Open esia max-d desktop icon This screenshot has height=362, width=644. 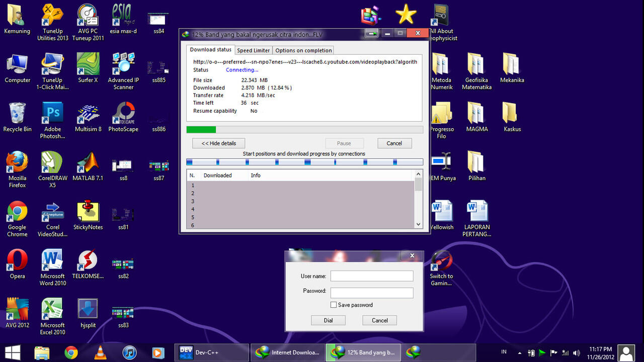coord(123,19)
